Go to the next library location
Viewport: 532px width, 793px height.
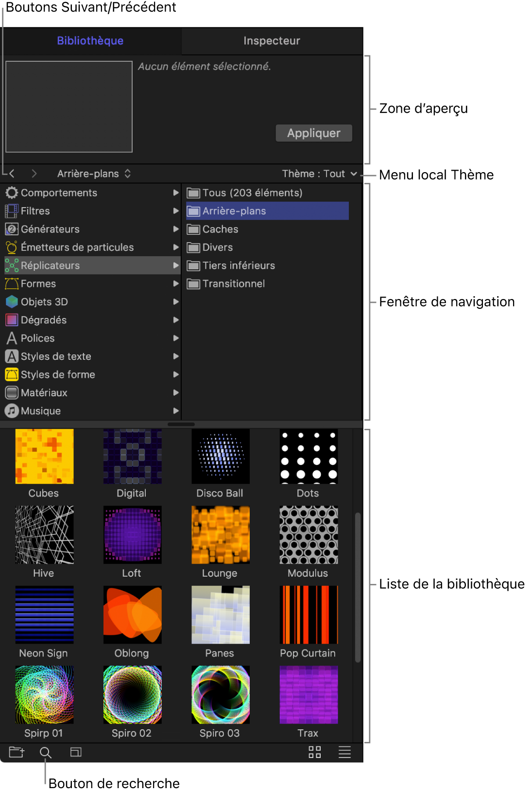point(34,174)
